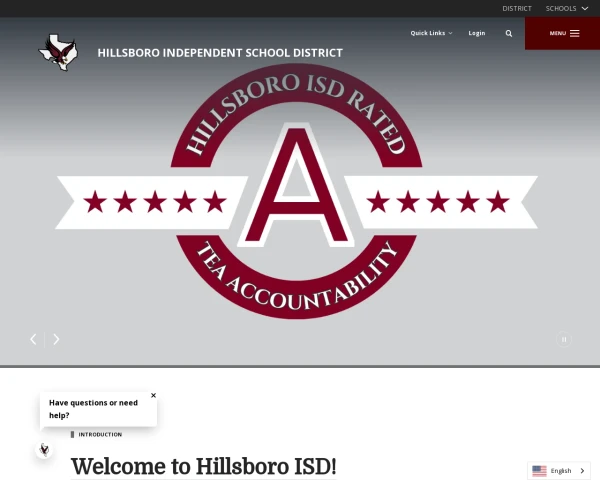Click Hillsboro Independent School District title
This screenshot has height=480, width=600.
220,53
